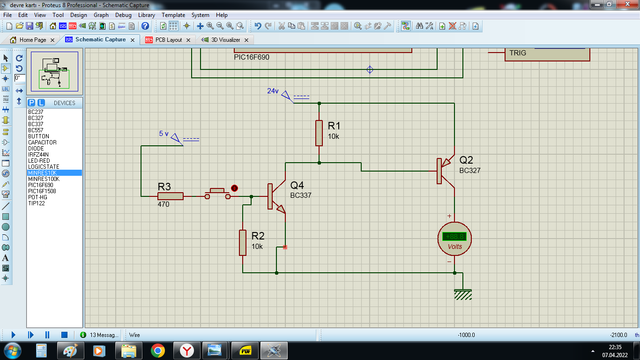
Task: Toggle the Wire Autorouter icon
Action: tap(405, 26)
